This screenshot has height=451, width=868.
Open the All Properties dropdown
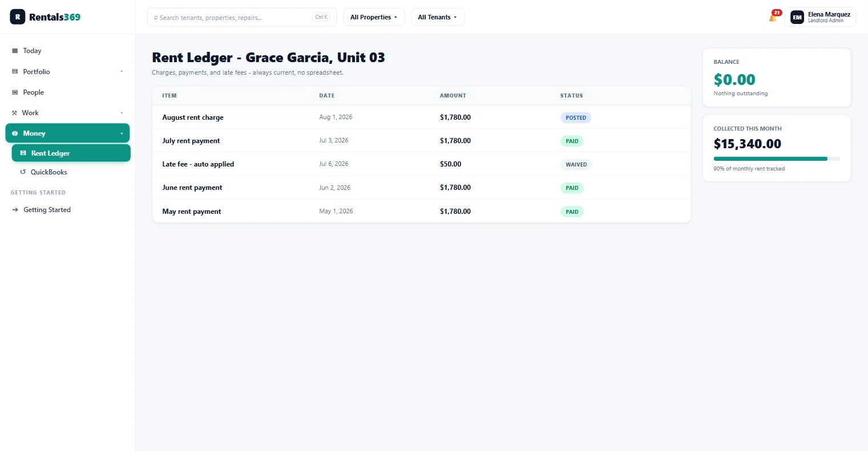pyautogui.click(x=374, y=17)
